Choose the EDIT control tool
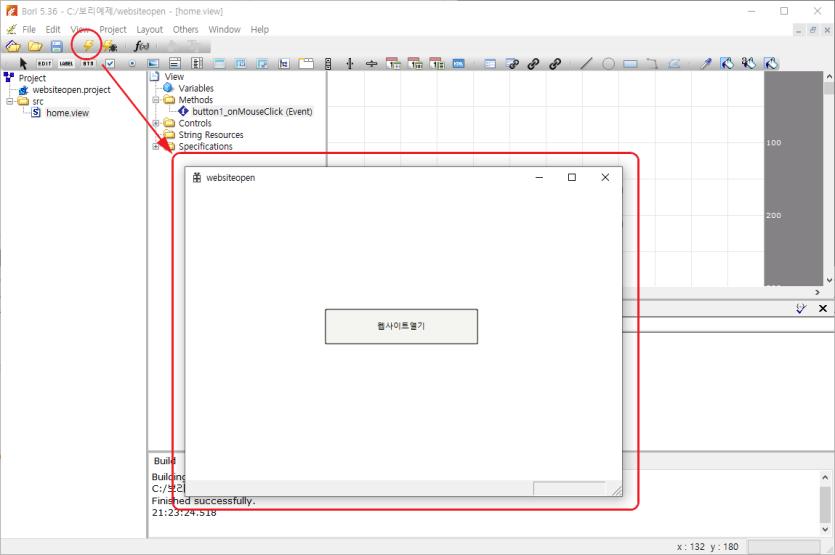This screenshot has width=835, height=555. pos(44,63)
